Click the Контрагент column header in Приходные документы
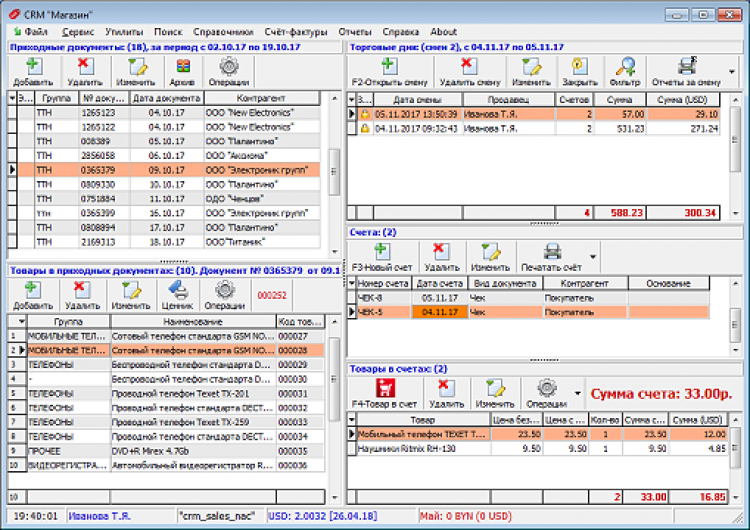 pyautogui.click(x=262, y=99)
